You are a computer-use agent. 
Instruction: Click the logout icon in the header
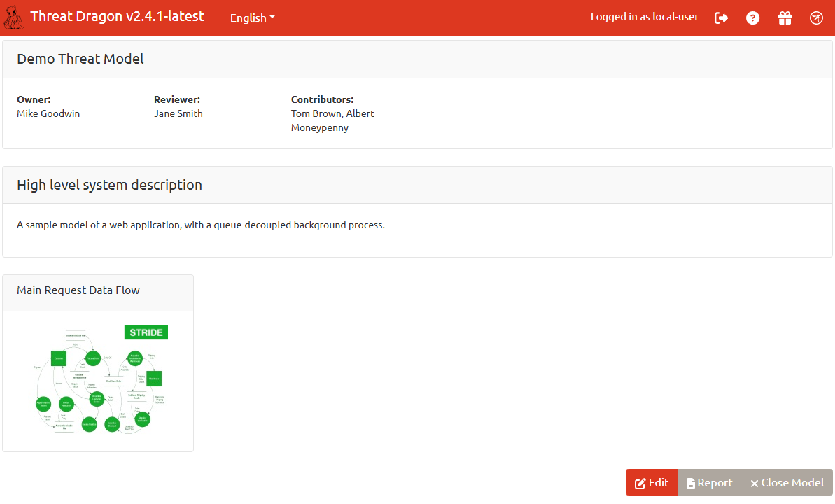tap(721, 18)
